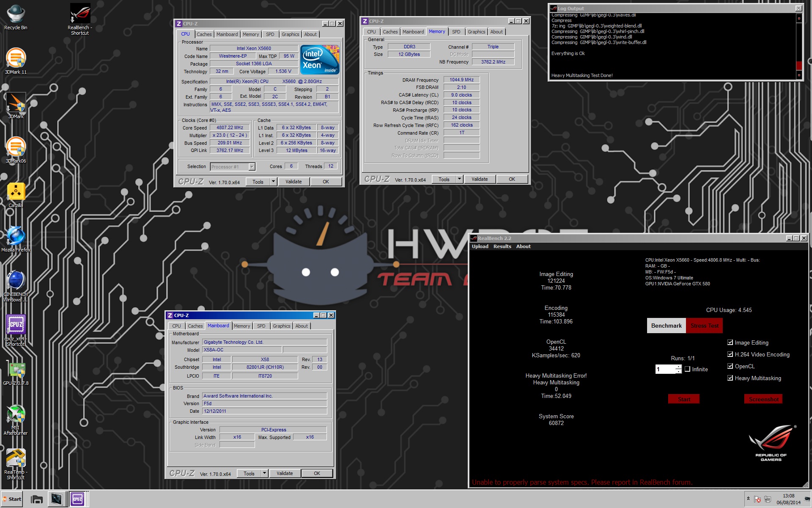This screenshot has width=812, height=508.
Task: Select the RealBench taskbar icon
Action: tap(57, 499)
